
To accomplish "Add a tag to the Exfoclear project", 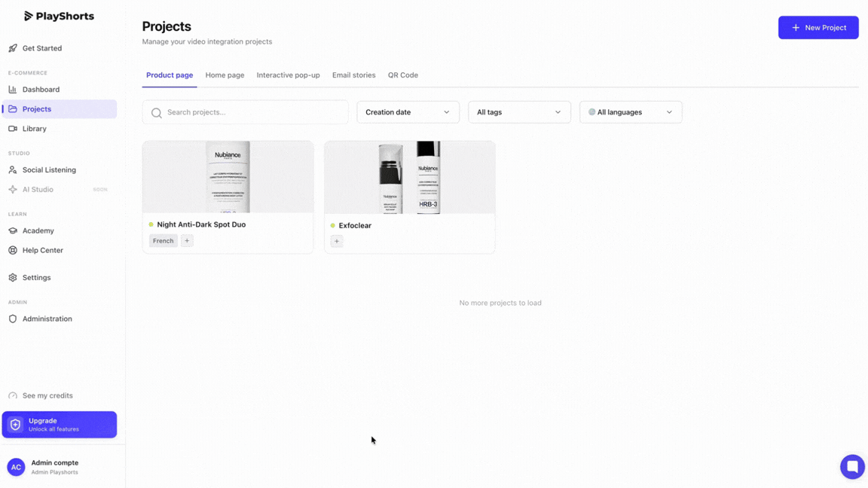I will 337,241.
